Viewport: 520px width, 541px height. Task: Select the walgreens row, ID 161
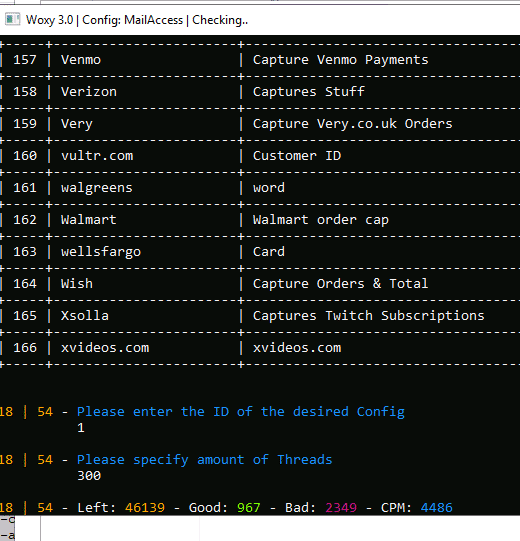260,188
